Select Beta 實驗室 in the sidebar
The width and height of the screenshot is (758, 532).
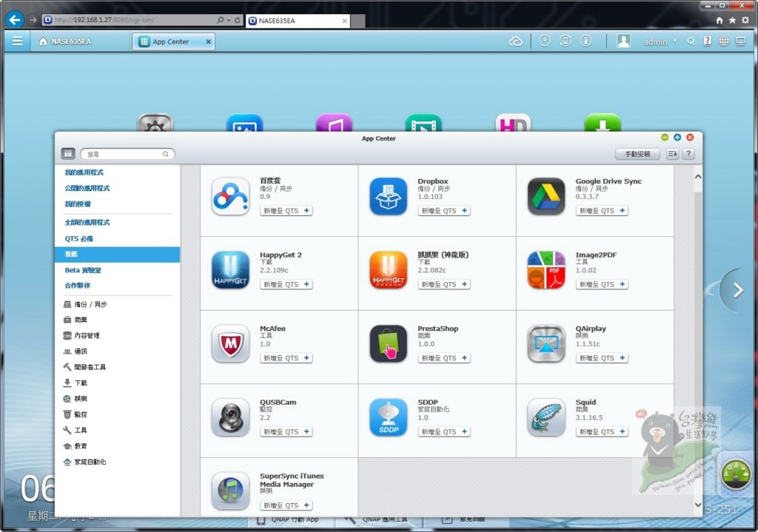click(x=83, y=270)
